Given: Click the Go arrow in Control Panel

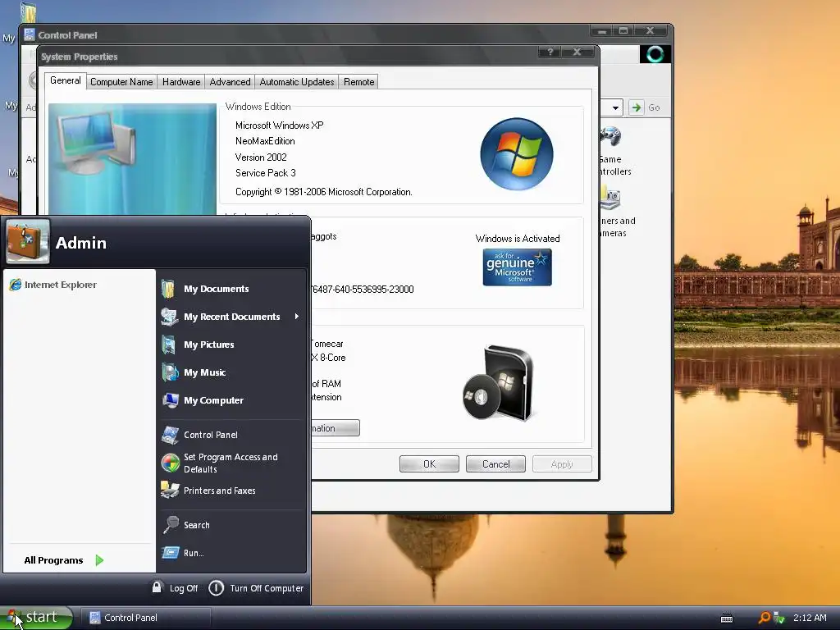Looking at the screenshot, I should tap(636, 107).
